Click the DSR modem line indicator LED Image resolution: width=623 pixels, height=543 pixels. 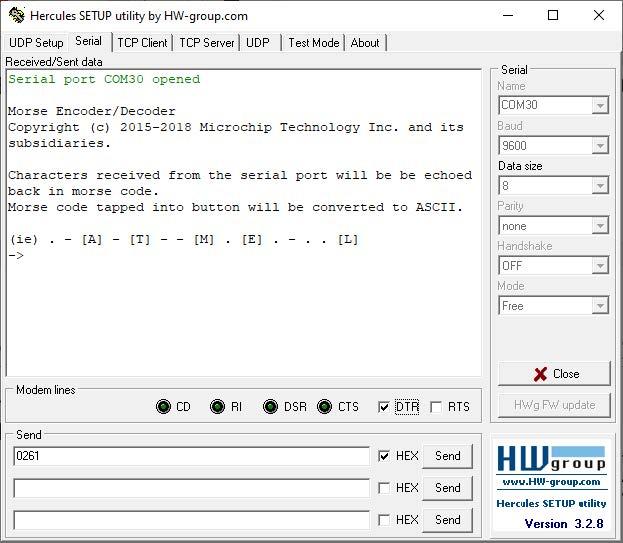tap(271, 407)
